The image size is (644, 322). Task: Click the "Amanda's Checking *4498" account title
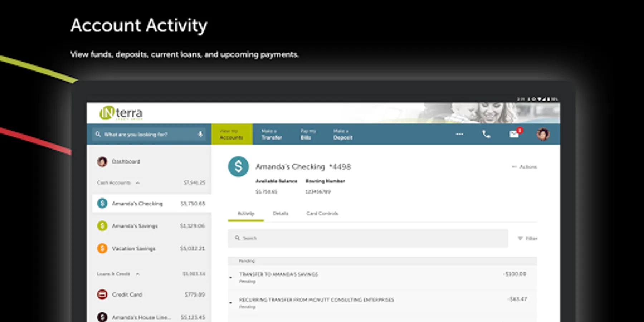pyautogui.click(x=303, y=167)
